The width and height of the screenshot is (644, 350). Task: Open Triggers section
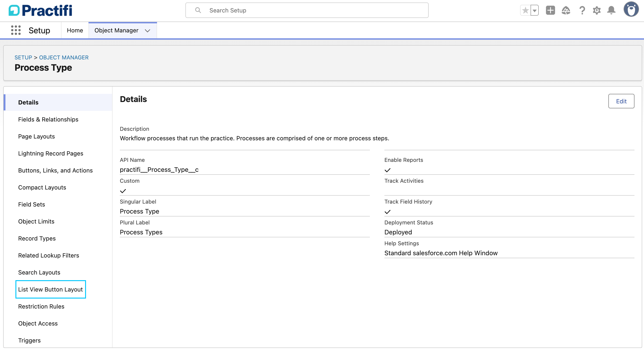pyautogui.click(x=29, y=340)
